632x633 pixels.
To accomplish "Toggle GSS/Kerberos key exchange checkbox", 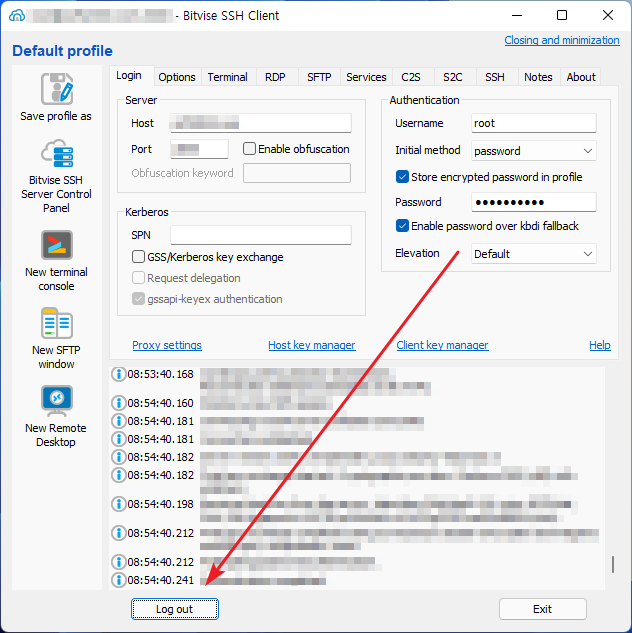I will click(138, 257).
